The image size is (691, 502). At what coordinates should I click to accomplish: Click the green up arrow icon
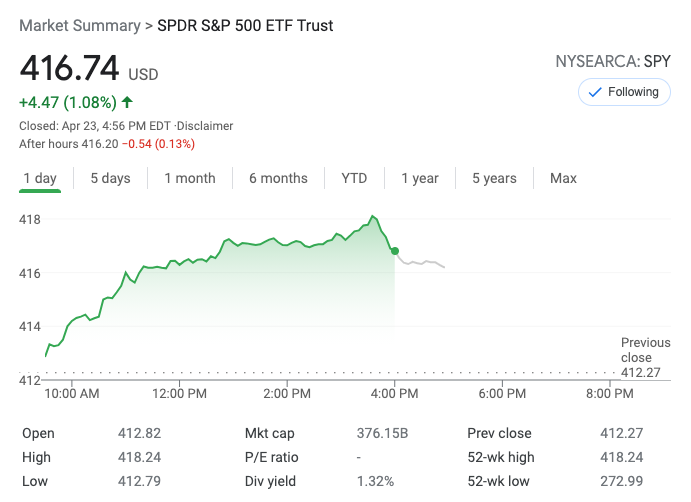[x=127, y=102]
